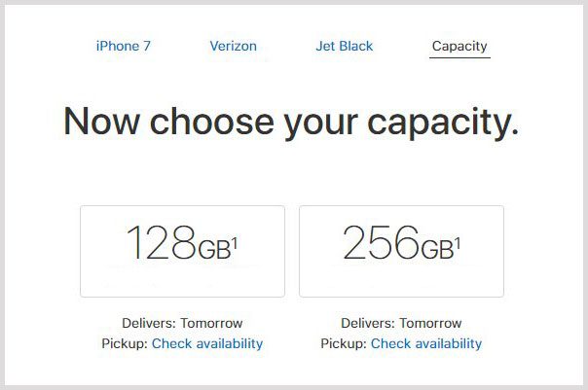Choose the 128GB capacity option
588x390 pixels.
(182, 250)
